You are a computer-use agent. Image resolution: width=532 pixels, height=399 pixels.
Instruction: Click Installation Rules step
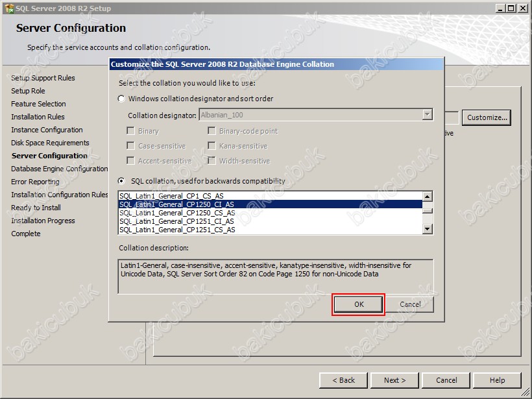(38, 117)
